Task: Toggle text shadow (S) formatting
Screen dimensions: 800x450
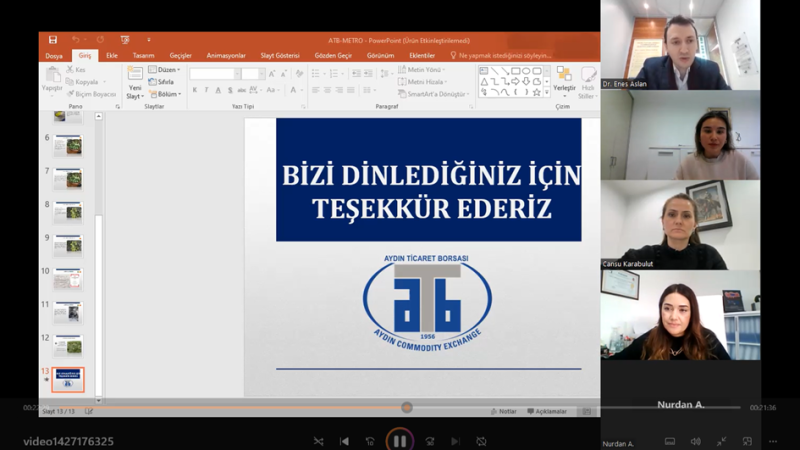Action: click(230, 90)
